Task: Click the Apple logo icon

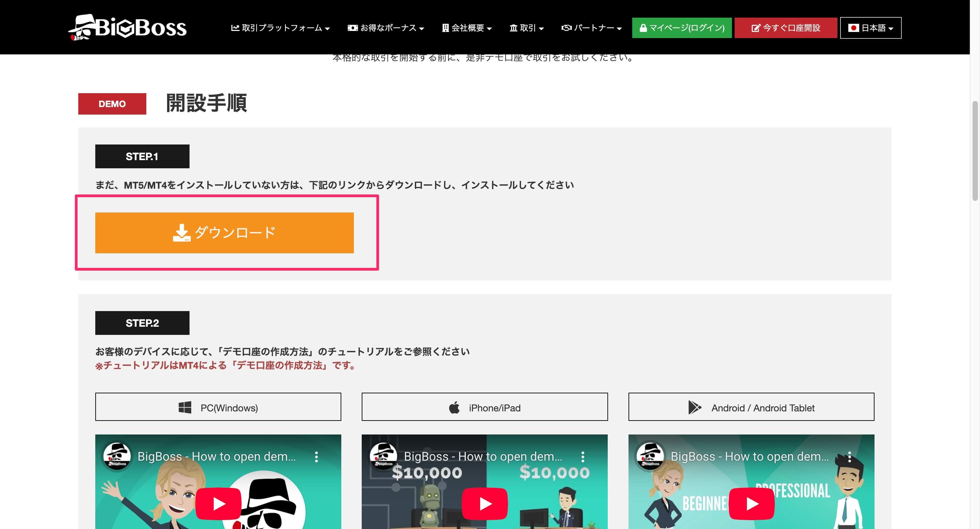Action: point(454,407)
